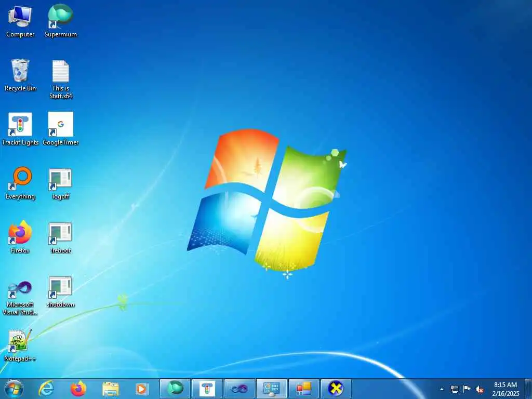Select the Everything search shortcut on desktop
This screenshot has height=399, width=532.
[20, 183]
